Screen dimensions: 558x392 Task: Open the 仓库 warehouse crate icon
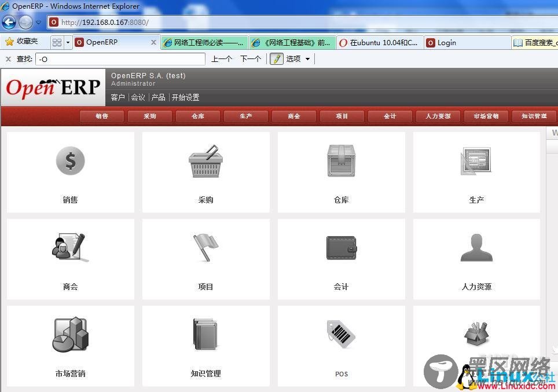pyautogui.click(x=342, y=160)
